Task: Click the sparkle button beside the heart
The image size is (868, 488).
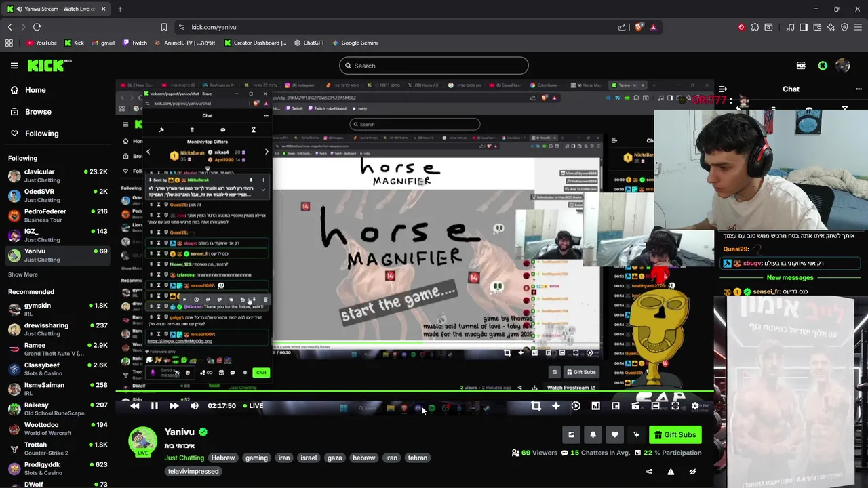Action: click(x=636, y=435)
